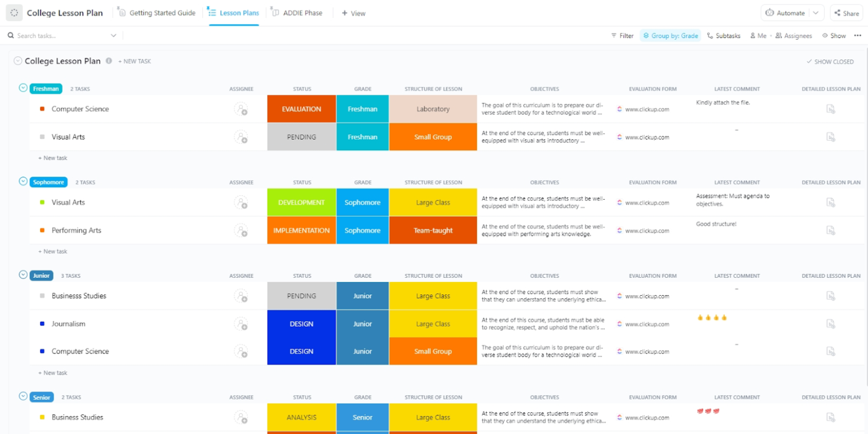Toggle SHOW CLOSED tasks

(830, 61)
